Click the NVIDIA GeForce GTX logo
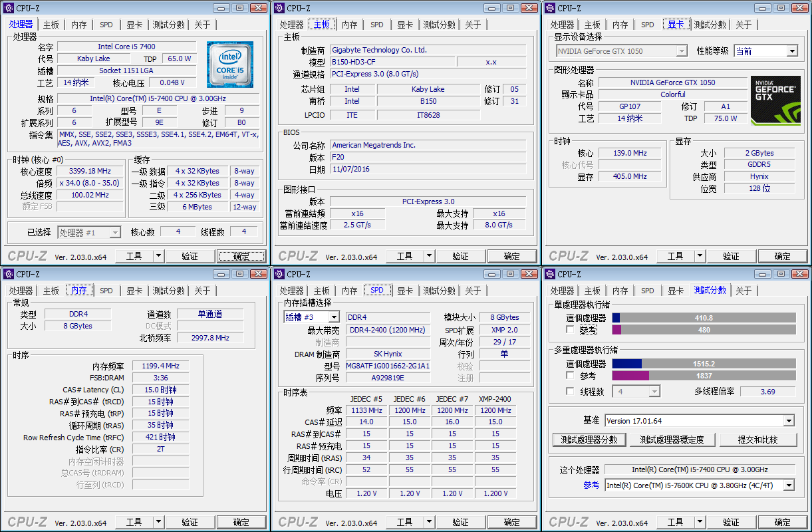 (x=775, y=100)
